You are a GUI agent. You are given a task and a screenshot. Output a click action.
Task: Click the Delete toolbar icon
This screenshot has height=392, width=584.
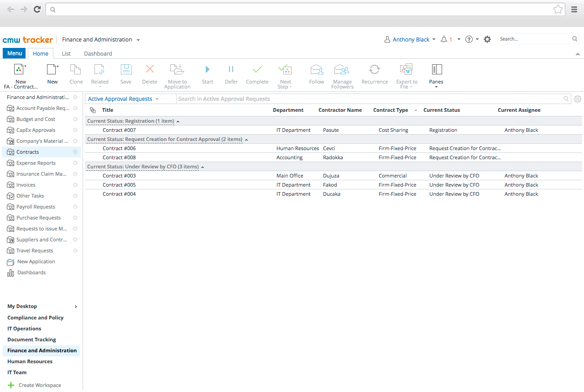[x=150, y=69]
